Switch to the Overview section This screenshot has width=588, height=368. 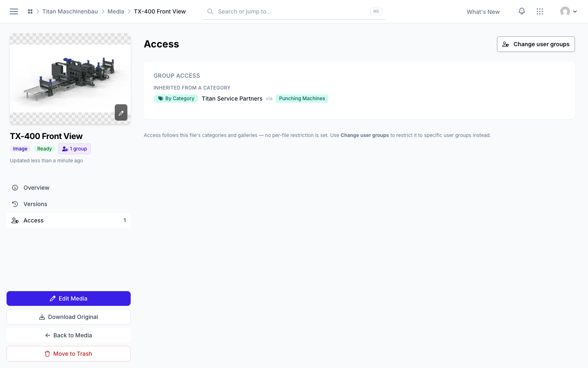point(69,188)
